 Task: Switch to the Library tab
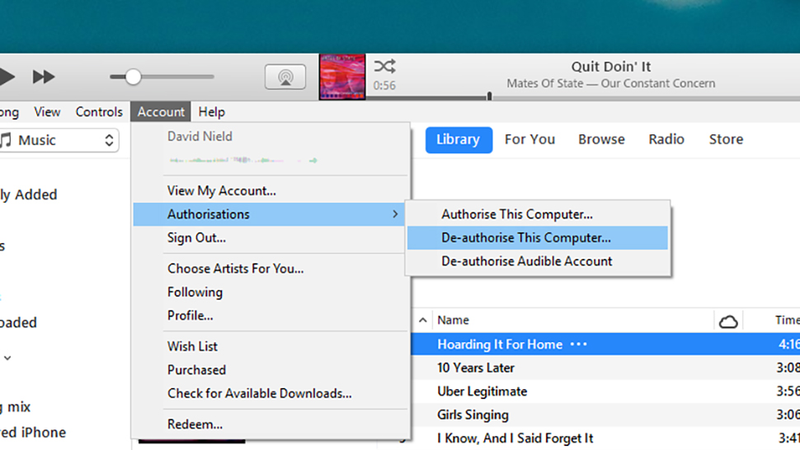click(459, 140)
